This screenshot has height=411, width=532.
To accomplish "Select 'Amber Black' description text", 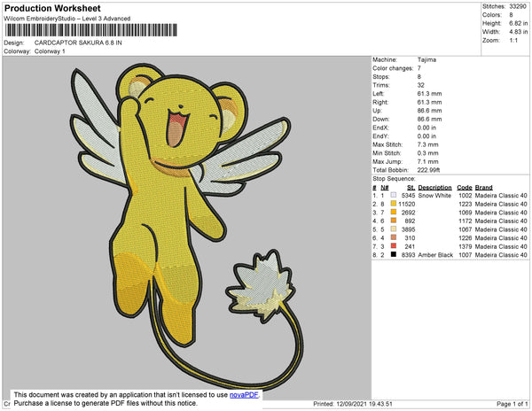I will click(x=435, y=255).
